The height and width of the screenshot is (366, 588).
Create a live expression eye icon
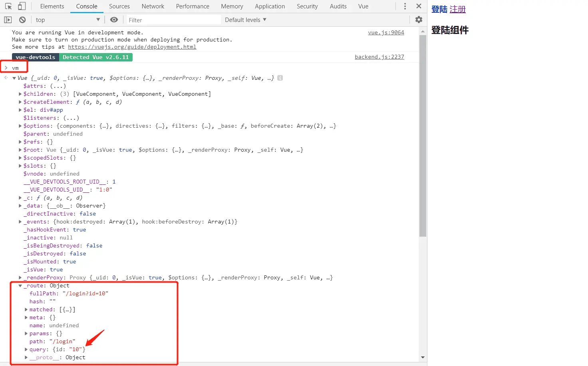(114, 20)
